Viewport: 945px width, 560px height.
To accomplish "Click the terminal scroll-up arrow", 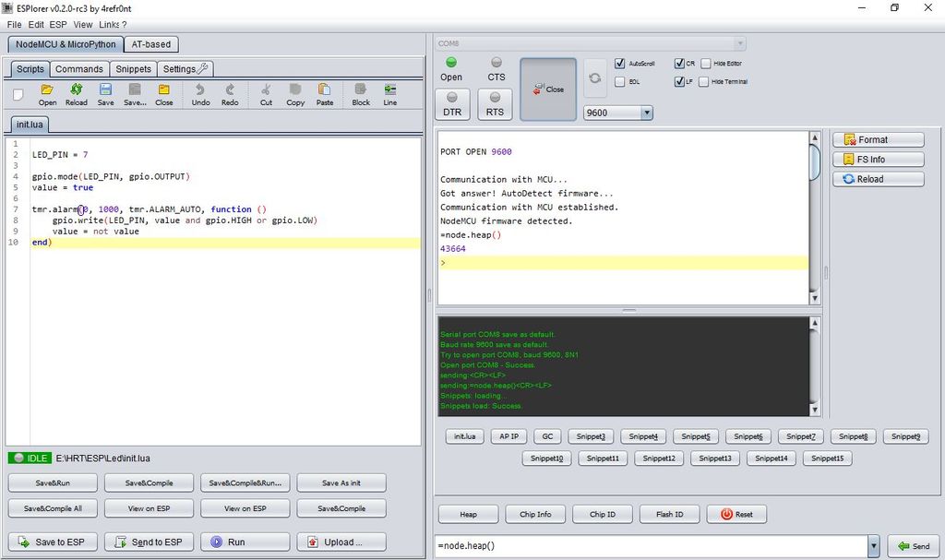I will pyautogui.click(x=814, y=137).
